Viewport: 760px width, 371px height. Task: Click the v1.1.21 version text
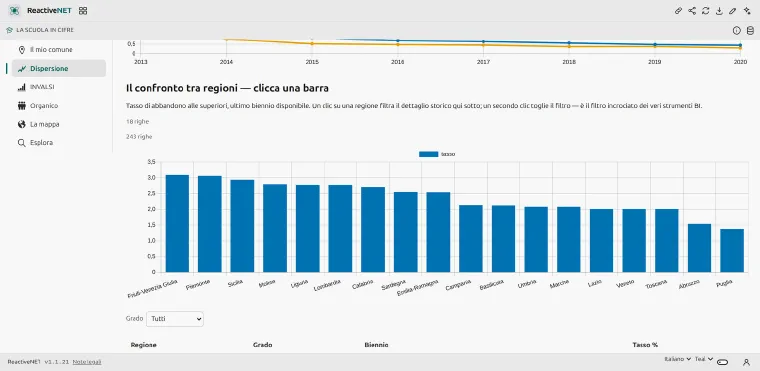pos(57,362)
